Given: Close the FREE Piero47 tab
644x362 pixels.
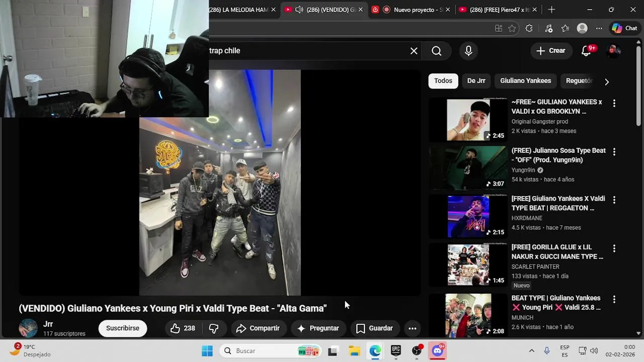Looking at the screenshot, I should click(x=534, y=10).
